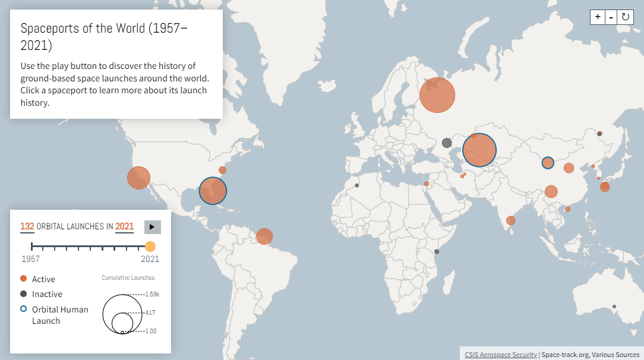Select the large spaceport bubble in northern Russia
Screen dimensions: 644x360
click(x=437, y=95)
